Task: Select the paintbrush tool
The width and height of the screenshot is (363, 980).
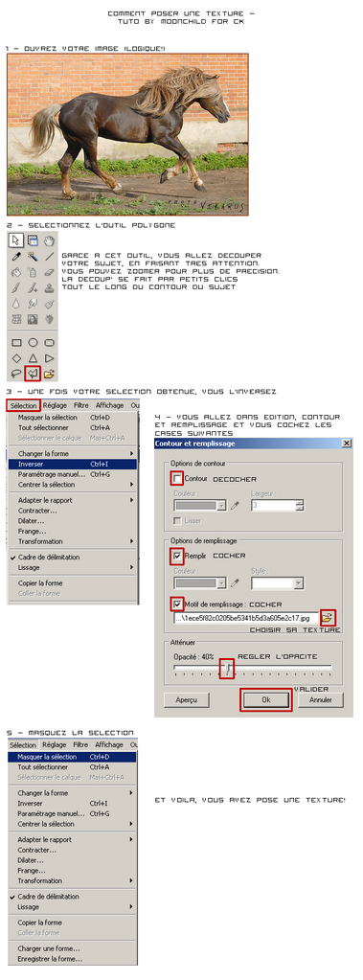Action: point(16,288)
